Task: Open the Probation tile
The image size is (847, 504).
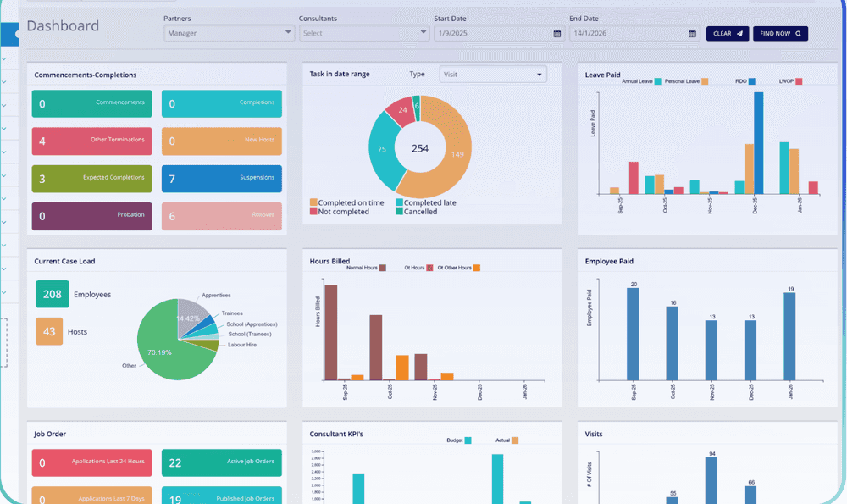Action: 91,216
